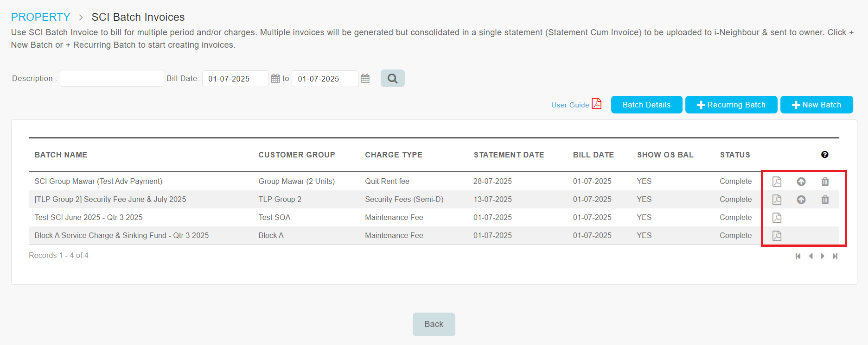Upload the SCI Group Mawar batch
868x345 pixels.
point(801,182)
